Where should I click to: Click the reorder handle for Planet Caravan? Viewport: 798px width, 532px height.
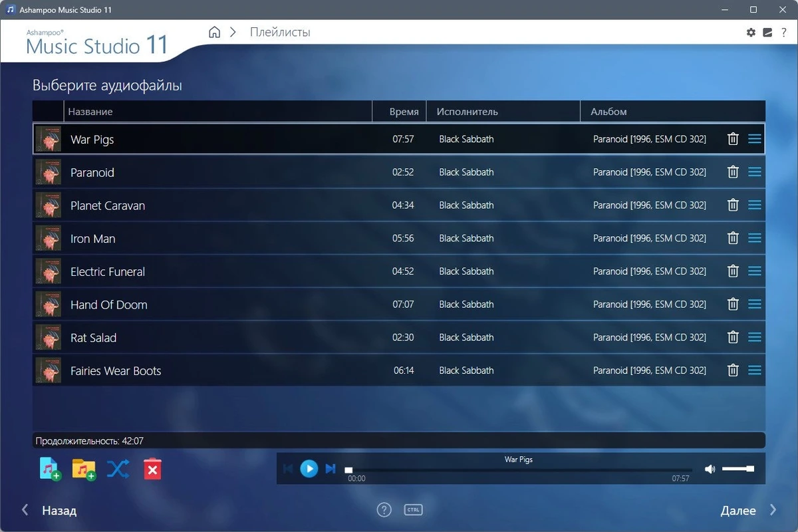click(755, 205)
